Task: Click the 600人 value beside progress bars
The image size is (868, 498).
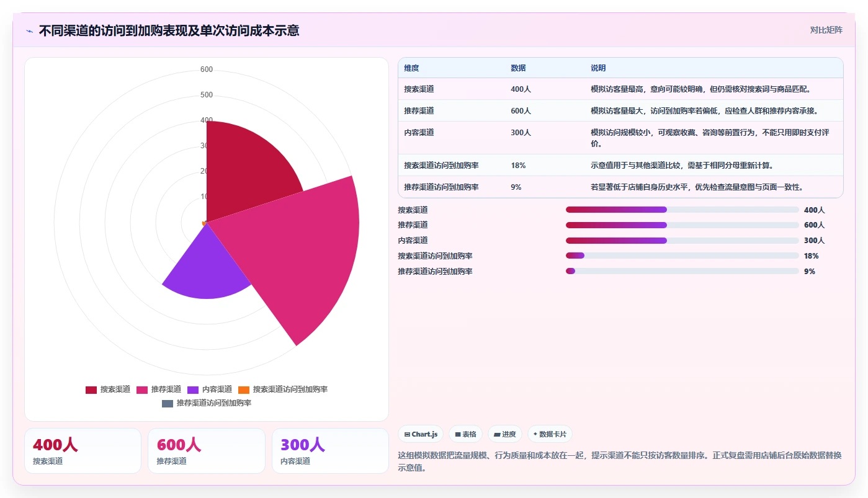Action: click(x=814, y=225)
